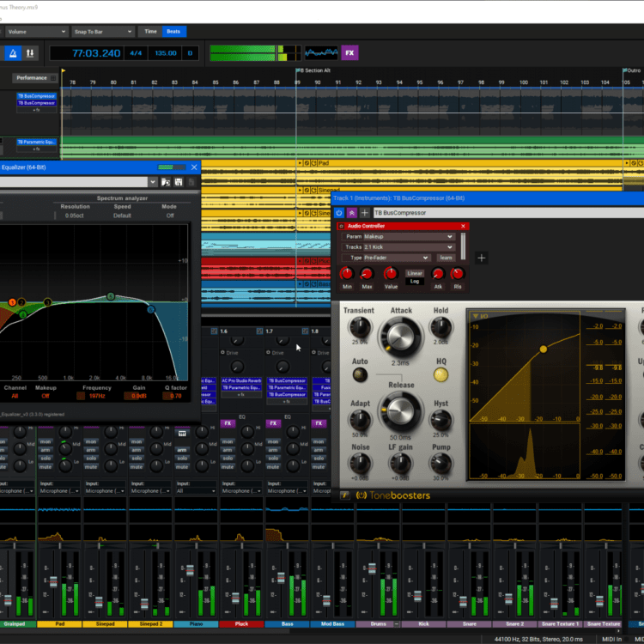Save the preset with the Equalizer floppy disk icon

coord(179,182)
